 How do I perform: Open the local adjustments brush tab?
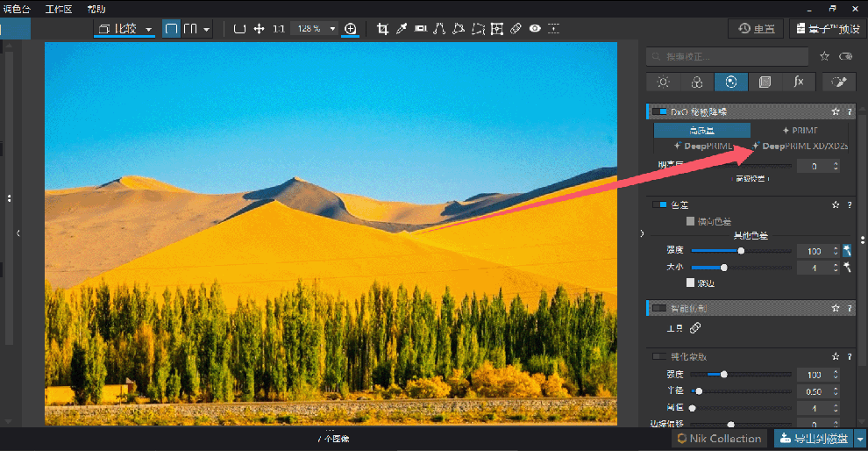click(839, 82)
